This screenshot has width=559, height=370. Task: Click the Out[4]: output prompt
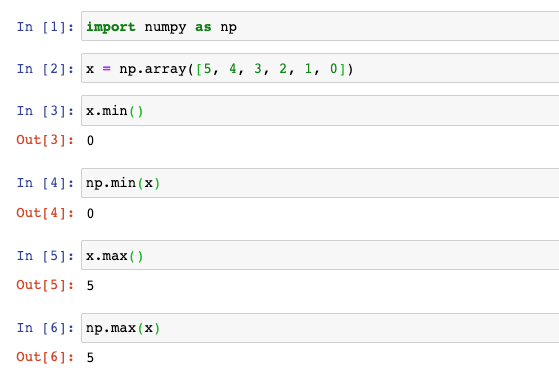coord(45,213)
